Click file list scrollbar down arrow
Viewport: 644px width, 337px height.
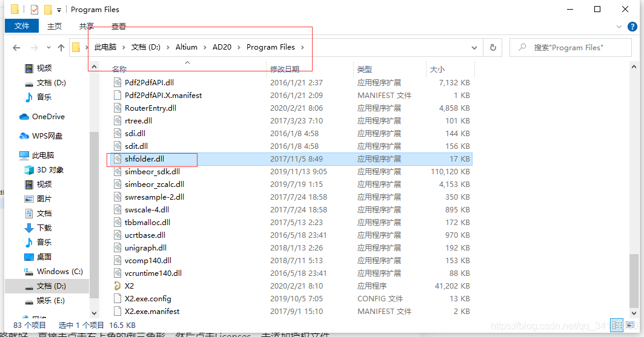(634, 313)
